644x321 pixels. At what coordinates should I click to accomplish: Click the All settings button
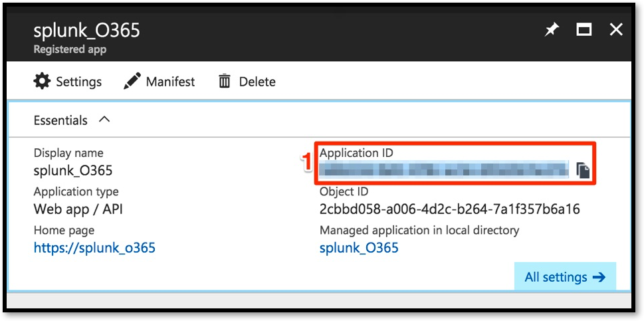pos(565,277)
